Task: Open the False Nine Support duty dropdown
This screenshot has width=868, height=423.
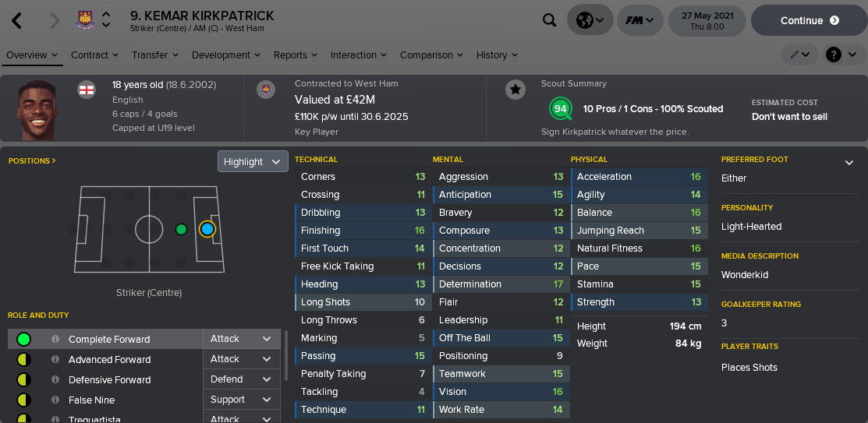Action: point(241,400)
